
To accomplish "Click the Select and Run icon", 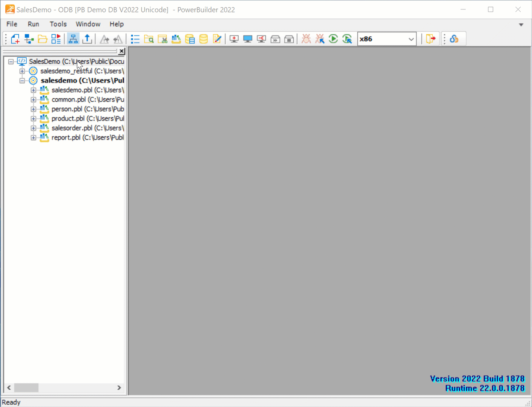I will click(347, 39).
